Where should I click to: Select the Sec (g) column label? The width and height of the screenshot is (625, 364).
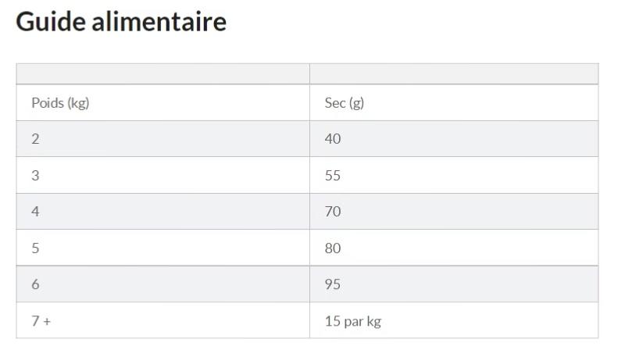(x=345, y=103)
